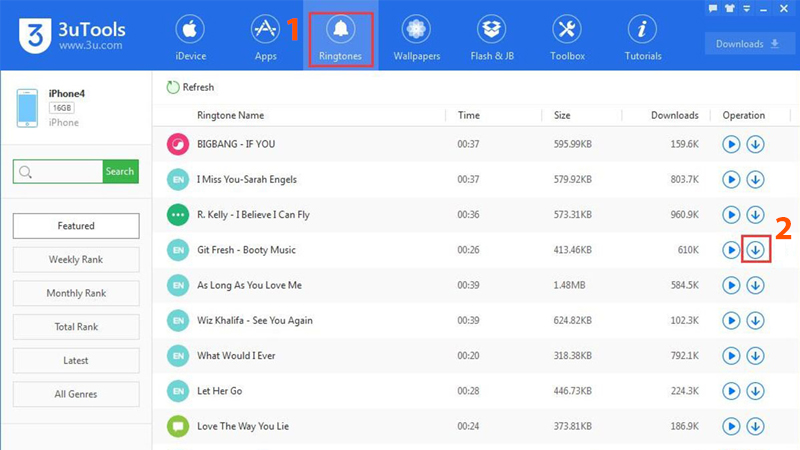This screenshot has width=800, height=450.
Task: Open the Wallpapers section
Action: [416, 39]
